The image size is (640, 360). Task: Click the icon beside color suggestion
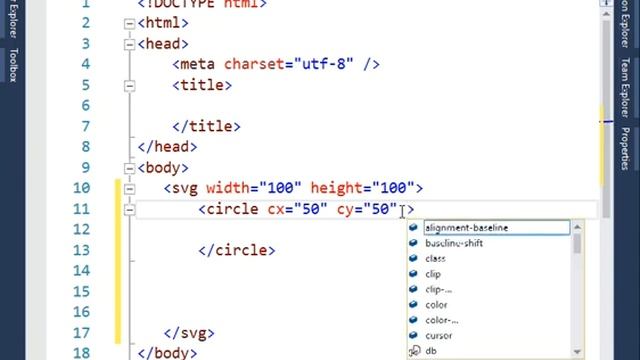(x=413, y=304)
